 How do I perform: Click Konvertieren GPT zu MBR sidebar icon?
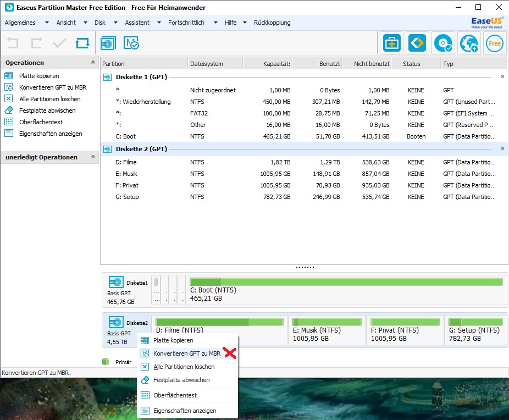[9, 87]
